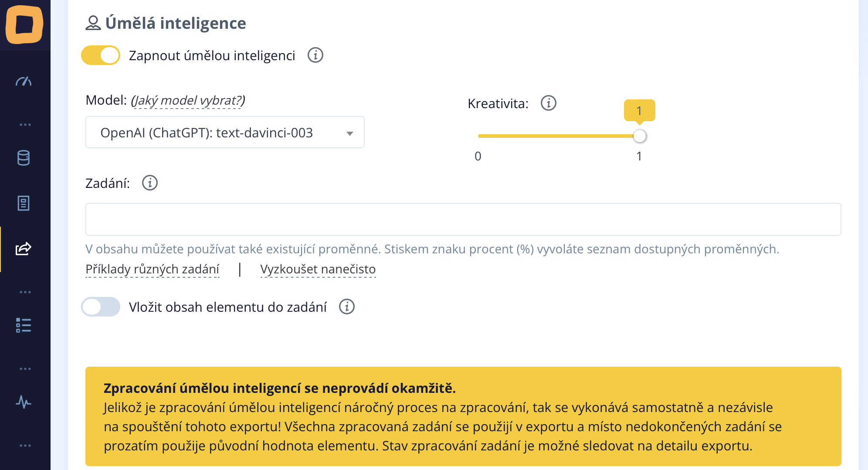This screenshot has height=470, width=868.
Task: Show info for Zapnout umělou inteligenci
Action: tap(315, 55)
